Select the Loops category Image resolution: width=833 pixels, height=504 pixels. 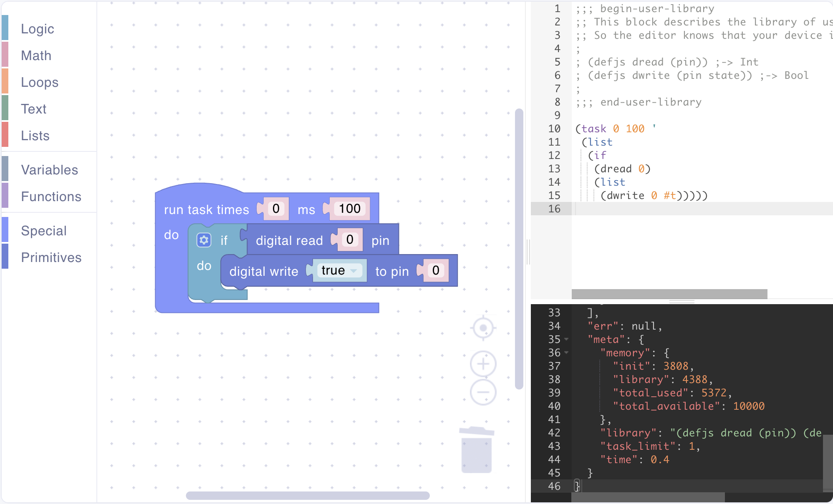(40, 82)
